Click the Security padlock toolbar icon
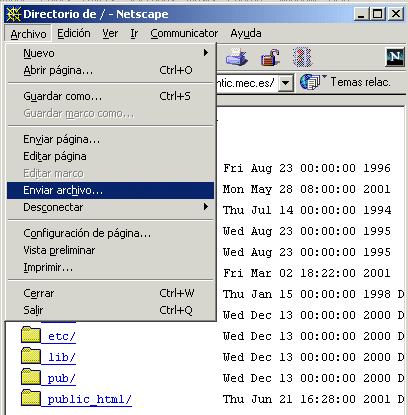Screen dimensions: 408x415 (270, 57)
